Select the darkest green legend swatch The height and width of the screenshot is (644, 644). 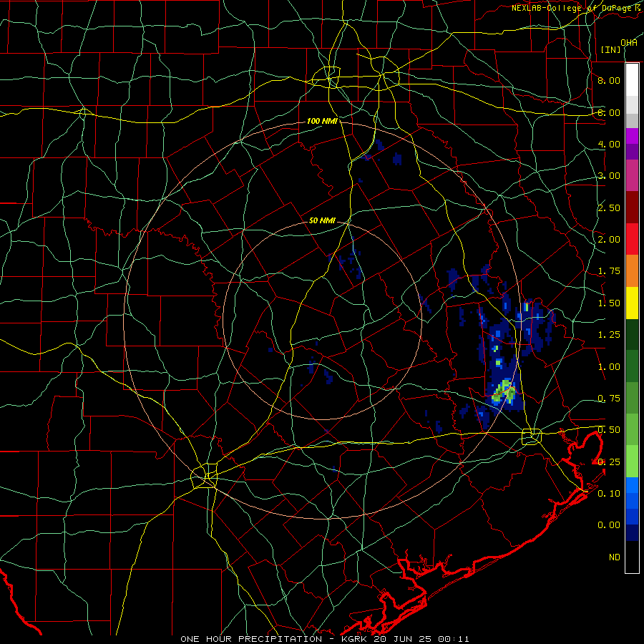tap(632, 335)
